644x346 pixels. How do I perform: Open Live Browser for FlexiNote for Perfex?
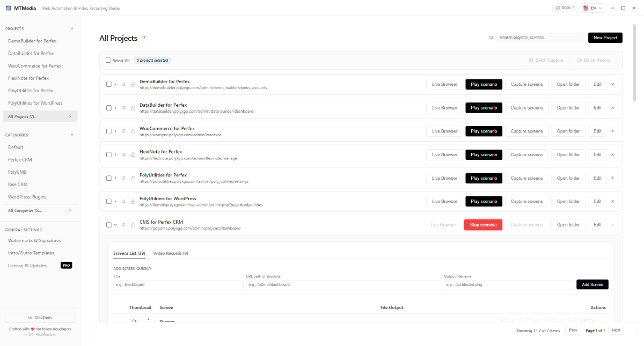click(x=444, y=154)
